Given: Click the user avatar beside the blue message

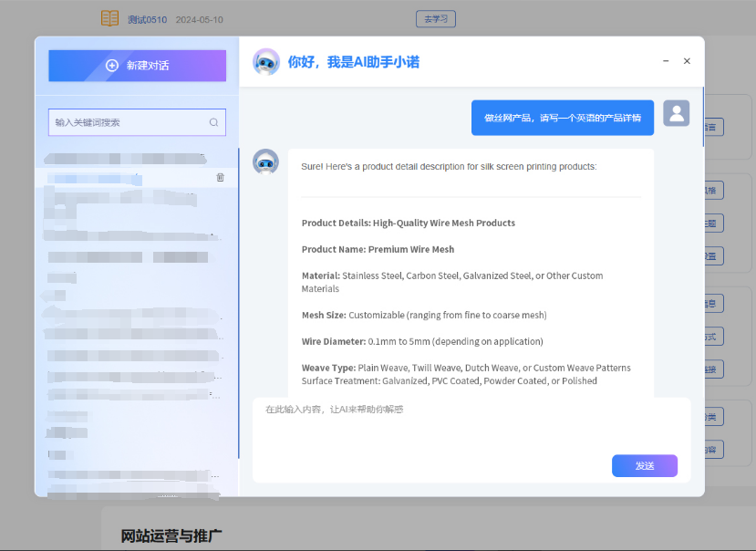Looking at the screenshot, I should coord(676,113).
